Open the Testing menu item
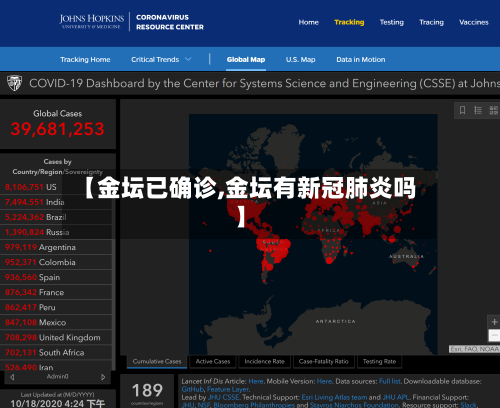Image resolution: width=500 pixels, height=408 pixels. click(392, 22)
